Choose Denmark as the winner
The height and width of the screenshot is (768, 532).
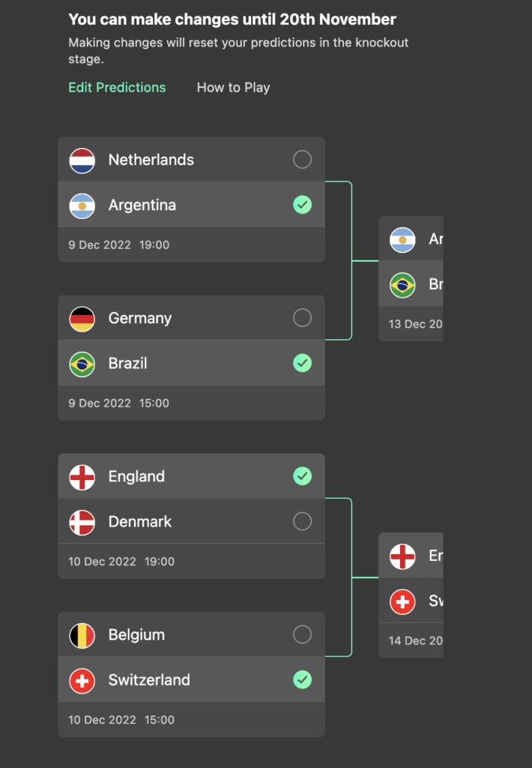click(302, 521)
